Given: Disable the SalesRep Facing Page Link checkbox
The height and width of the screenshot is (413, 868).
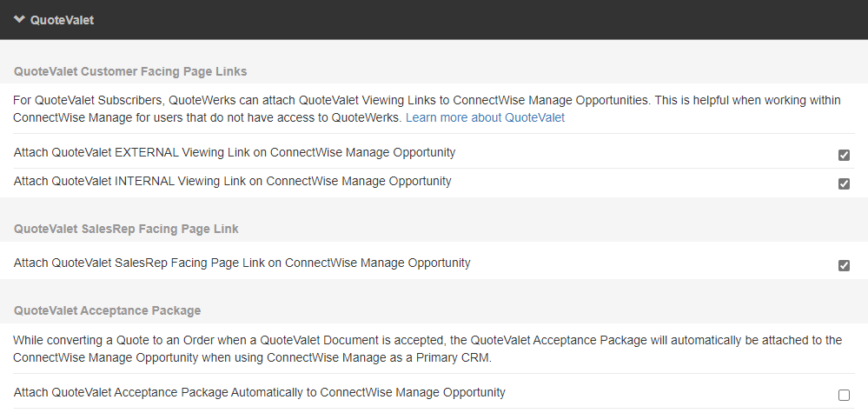Looking at the screenshot, I should [844, 265].
